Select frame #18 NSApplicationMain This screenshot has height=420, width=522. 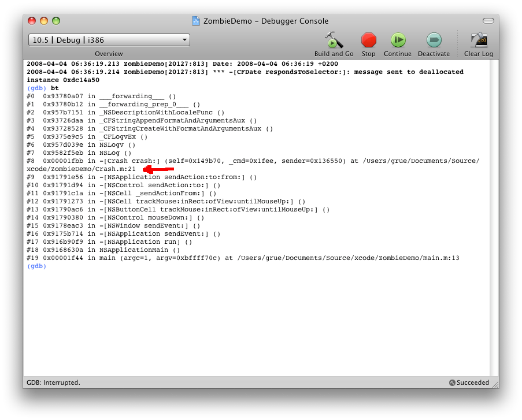point(103,250)
